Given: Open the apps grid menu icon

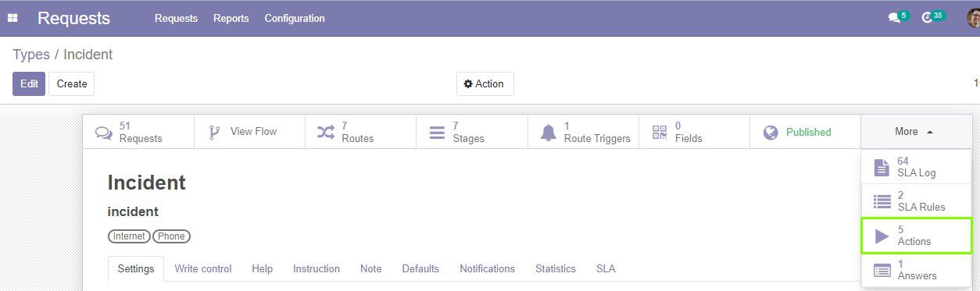Looking at the screenshot, I should (13, 18).
